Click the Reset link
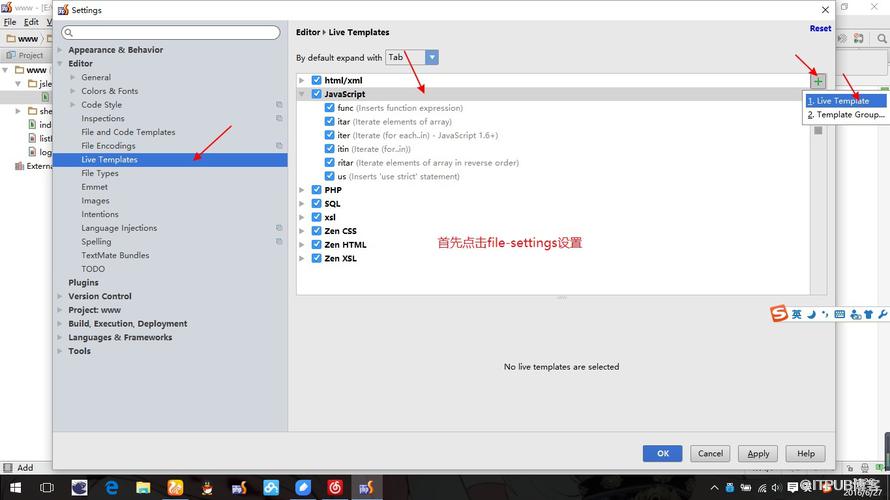890x500 pixels. pos(820,28)
